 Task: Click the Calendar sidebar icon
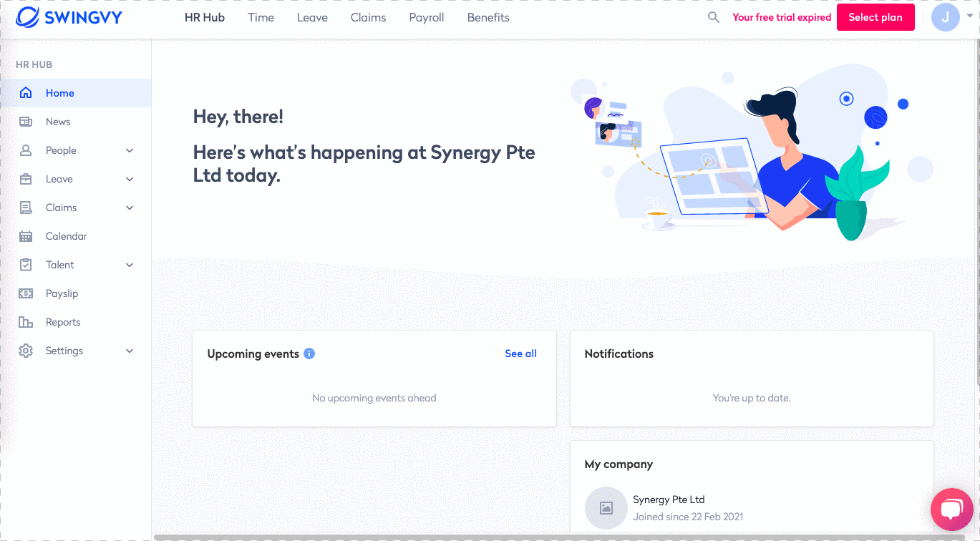[26, 236]
